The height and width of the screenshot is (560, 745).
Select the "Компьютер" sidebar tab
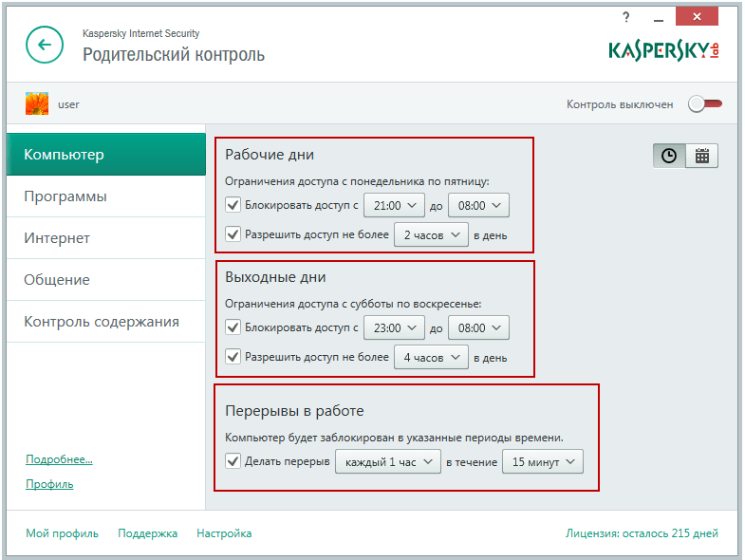tap(106, 155)
